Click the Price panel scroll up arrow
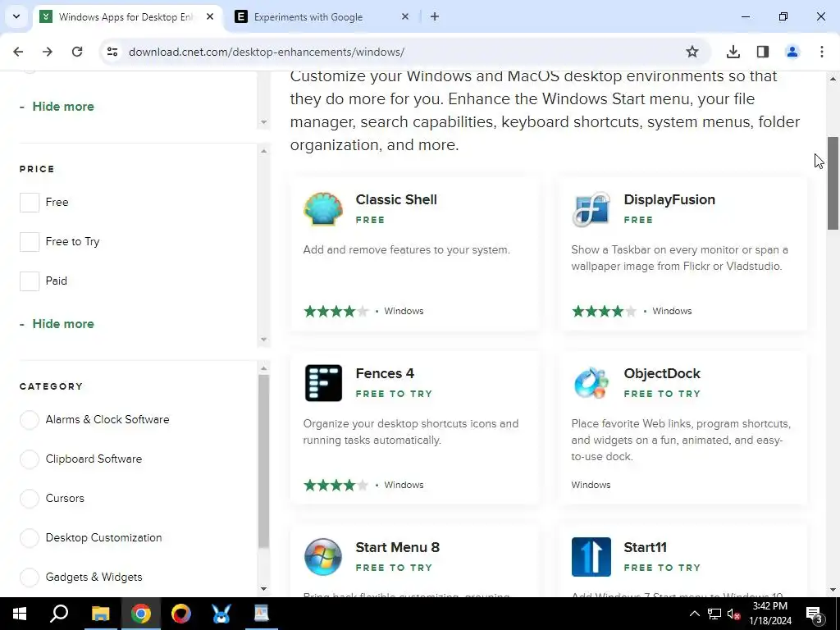Image resolution: width=840 pixels, height=630 pixels. click(263, 151)
